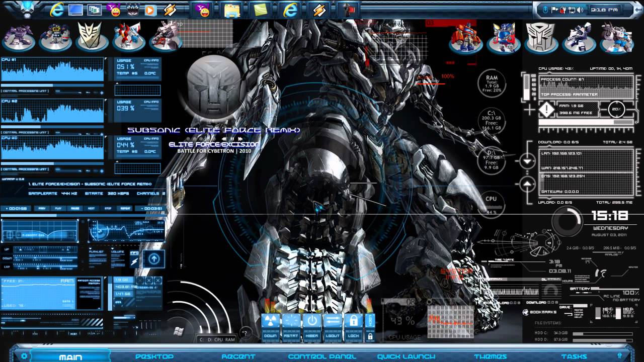Click the INFO lightning button
This screenshot has height=362, width=644.
click(134, 259)
